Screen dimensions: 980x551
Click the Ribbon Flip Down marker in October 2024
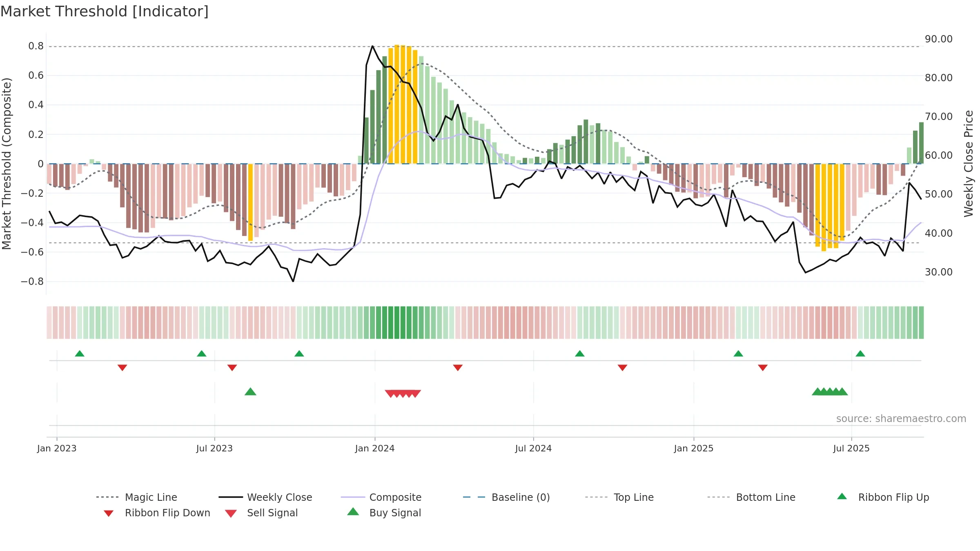(623, 368)
